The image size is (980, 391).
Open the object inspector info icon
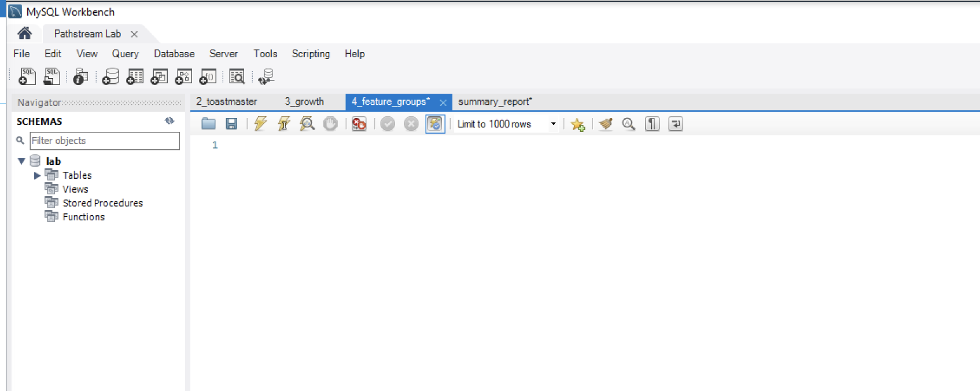[80, 76]
